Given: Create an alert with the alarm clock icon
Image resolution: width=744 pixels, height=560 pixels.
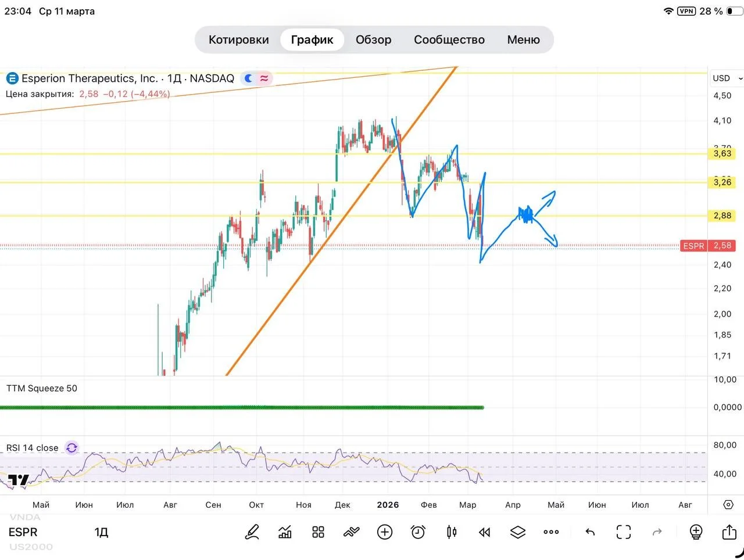Looking at the screenshot, I should [x=418, y=532].
